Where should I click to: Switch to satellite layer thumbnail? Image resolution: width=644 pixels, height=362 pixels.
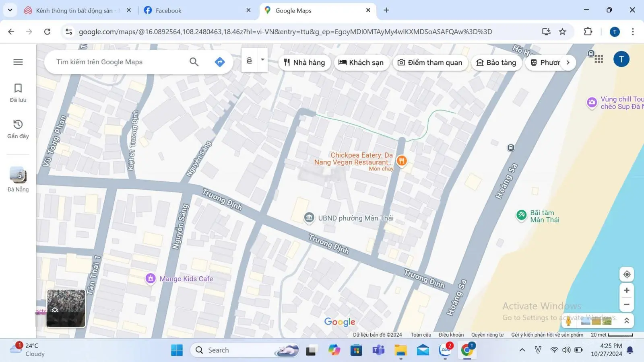(66, 308)
